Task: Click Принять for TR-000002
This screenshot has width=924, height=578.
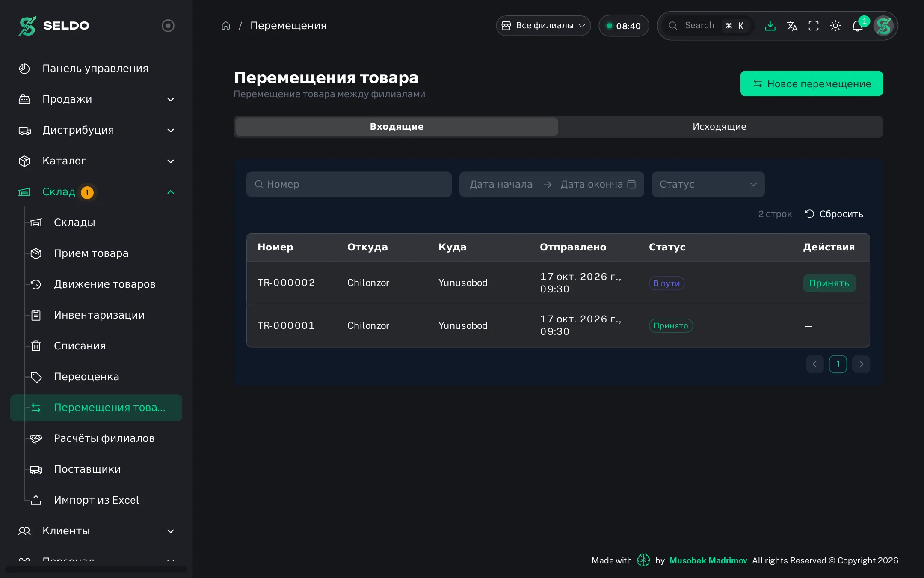Action: coord(829,283)
